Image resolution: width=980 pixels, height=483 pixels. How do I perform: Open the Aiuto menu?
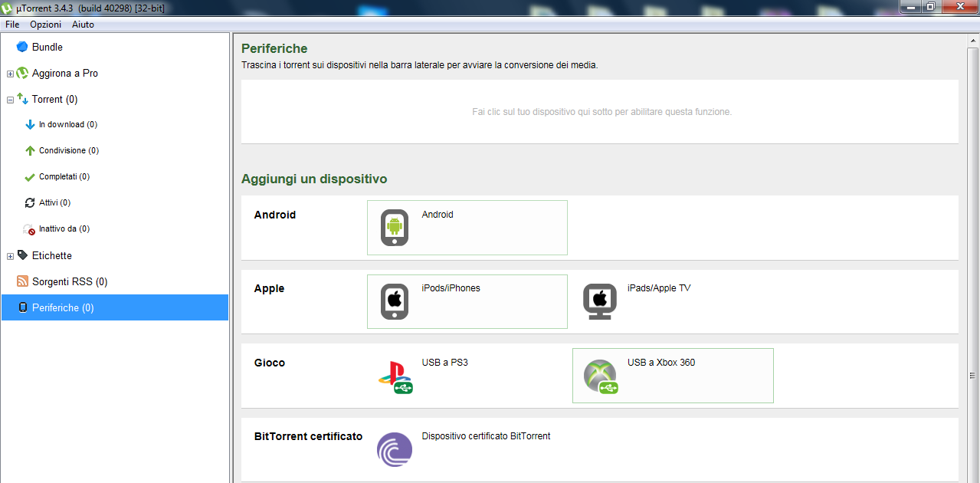pyautogui.click(x=83, y=25)
